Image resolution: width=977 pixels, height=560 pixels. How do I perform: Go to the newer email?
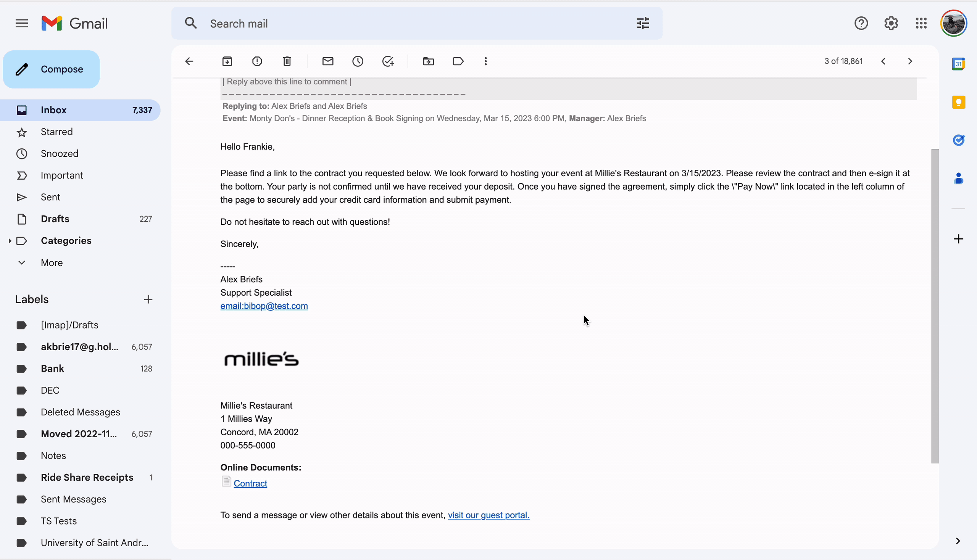tap(883, 61)
